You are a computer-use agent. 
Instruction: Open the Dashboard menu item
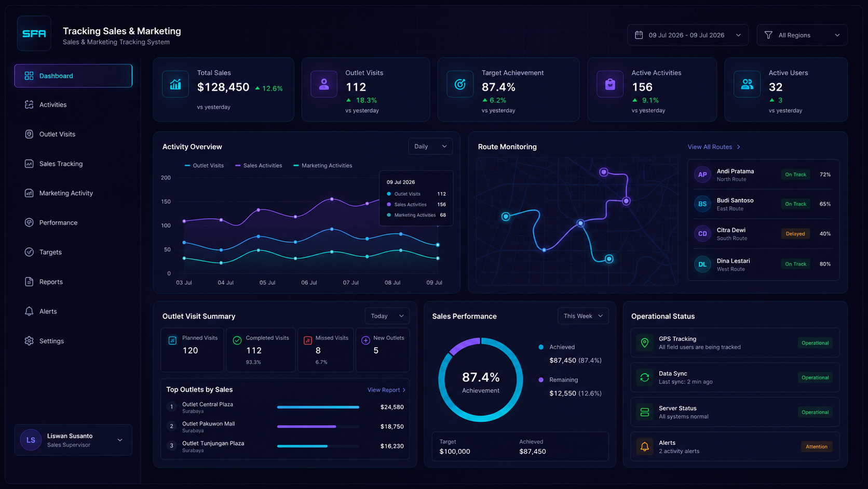(73, 76)
